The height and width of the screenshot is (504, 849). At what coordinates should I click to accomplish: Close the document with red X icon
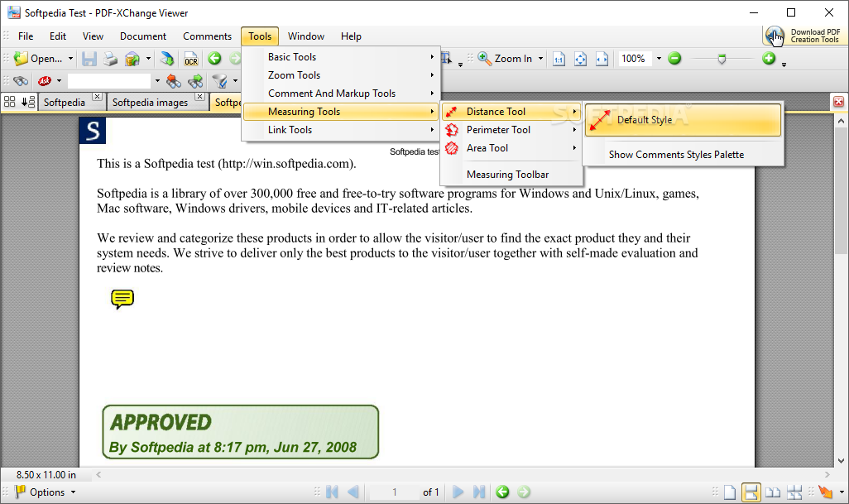pyautogui.click(x=838, y=102)
